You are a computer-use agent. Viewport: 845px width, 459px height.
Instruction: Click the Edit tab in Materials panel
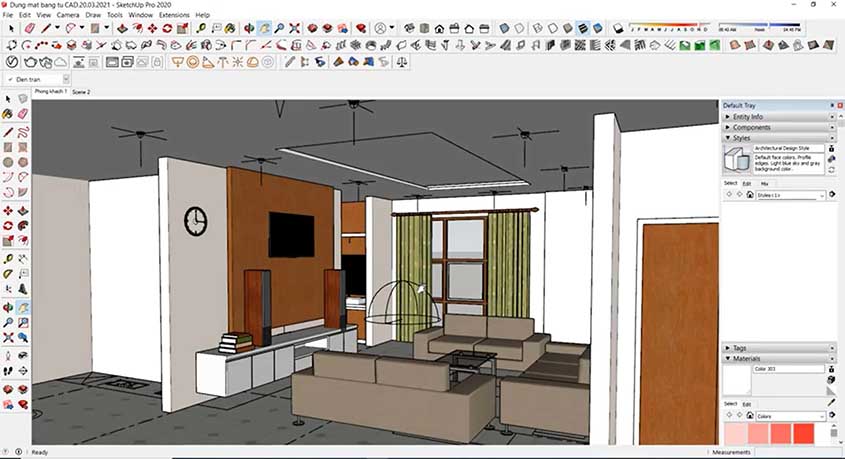click(x=746, y=404)
